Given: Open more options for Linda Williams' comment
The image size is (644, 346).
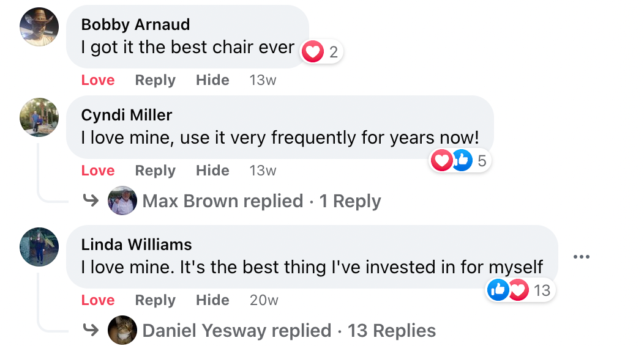Looking at the screenshot, I should (581, 257).
